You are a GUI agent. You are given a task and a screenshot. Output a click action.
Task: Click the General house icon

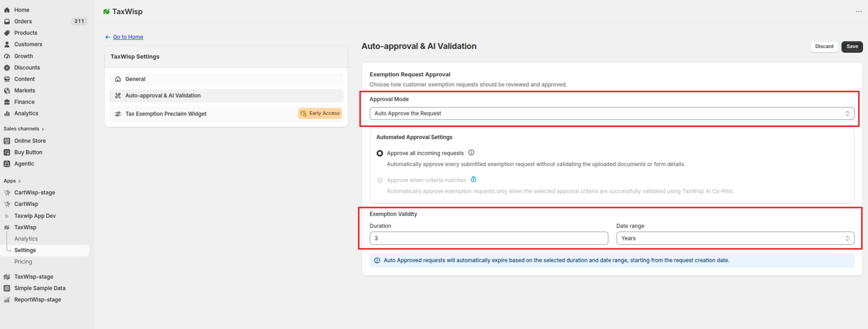(x=118, y=79)
